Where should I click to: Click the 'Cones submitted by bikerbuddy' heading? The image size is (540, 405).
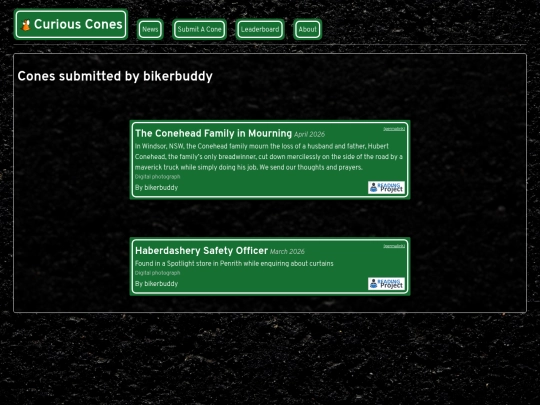click(x=115, y=76)
